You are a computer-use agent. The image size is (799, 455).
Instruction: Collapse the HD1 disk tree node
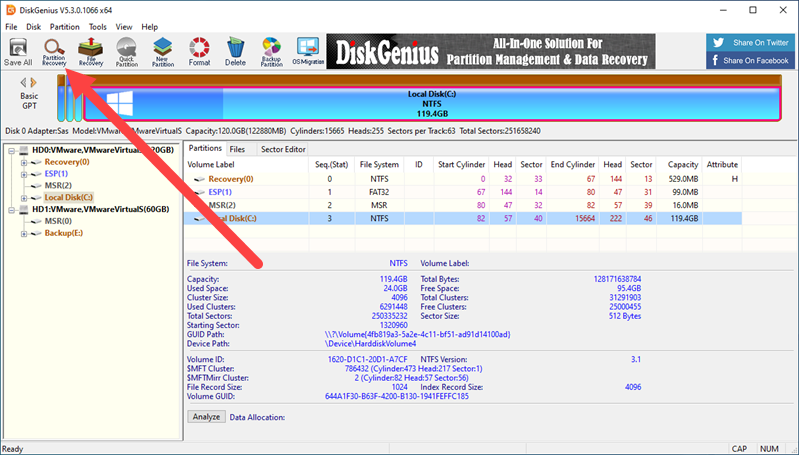tap(11, 210)
